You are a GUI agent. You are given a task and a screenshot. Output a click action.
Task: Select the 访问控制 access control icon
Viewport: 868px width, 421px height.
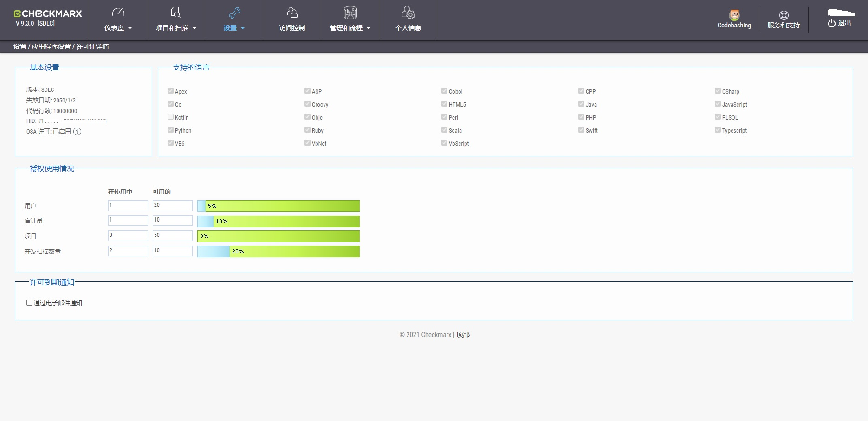coord(291,13)
